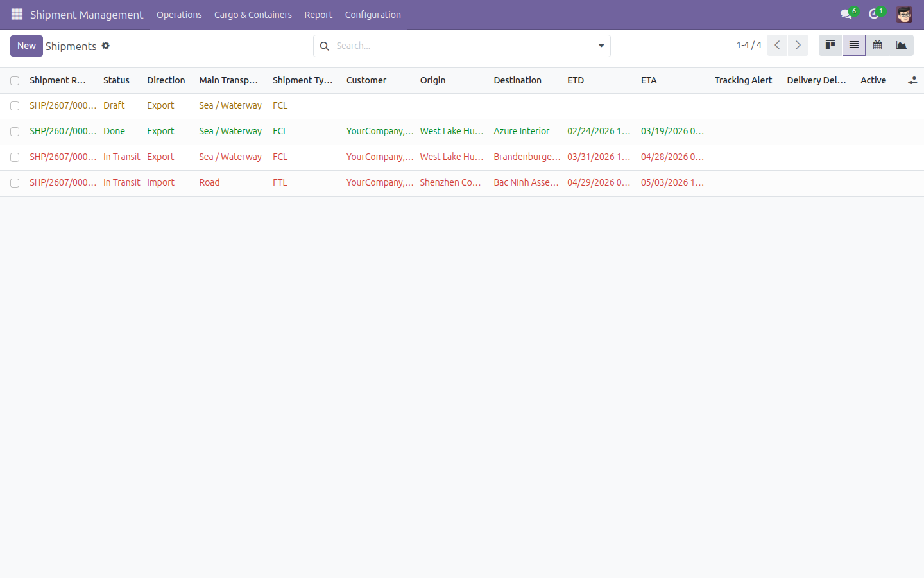
Task: Switch to Graph view
Action: point(902,46)
